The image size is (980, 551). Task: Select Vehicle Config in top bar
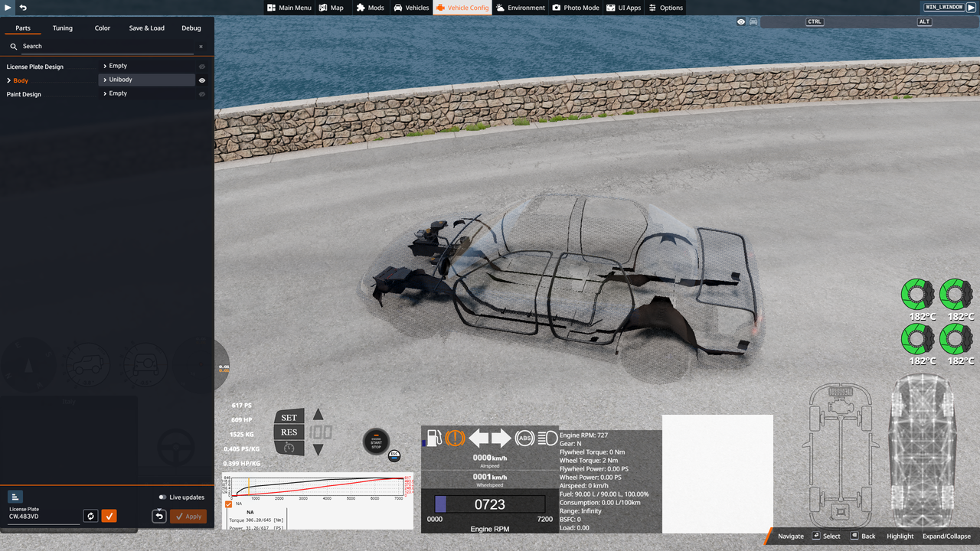(x=462, y=8)
